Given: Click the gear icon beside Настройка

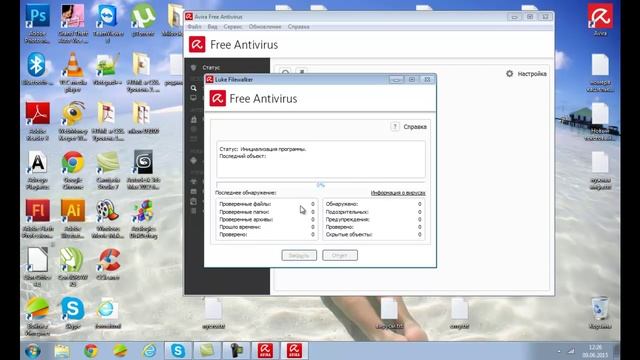Looking at the screenshot, I should [509, 73].
